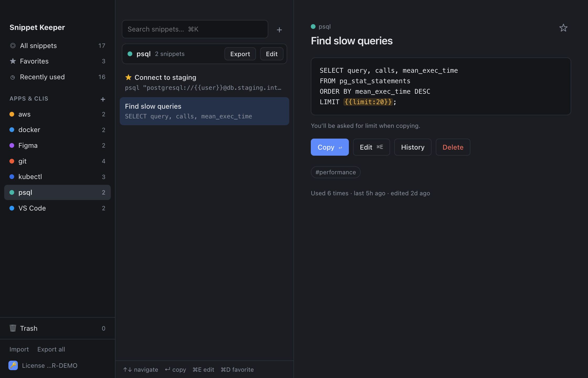Click the {{limit:20}} placeholder in code

click(368, 102)
